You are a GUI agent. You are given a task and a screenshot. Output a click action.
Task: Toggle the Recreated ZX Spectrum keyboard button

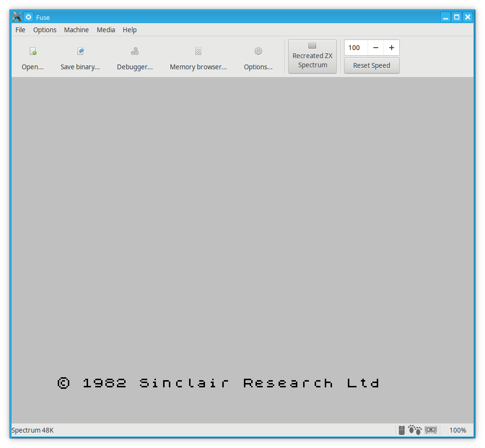pyautogui.click(x=312, y=57)
